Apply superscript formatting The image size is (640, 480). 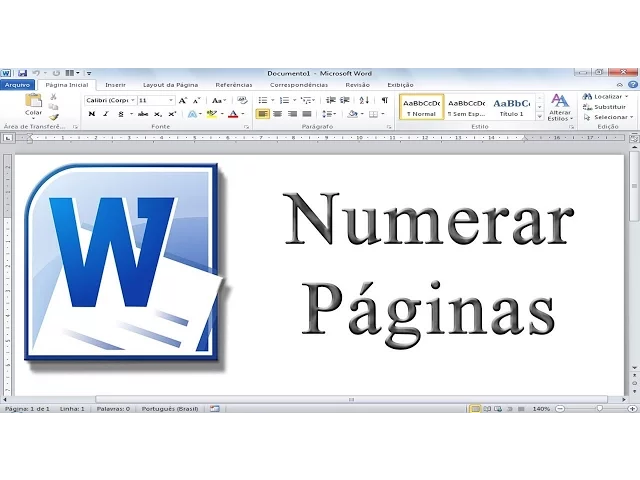172,114
